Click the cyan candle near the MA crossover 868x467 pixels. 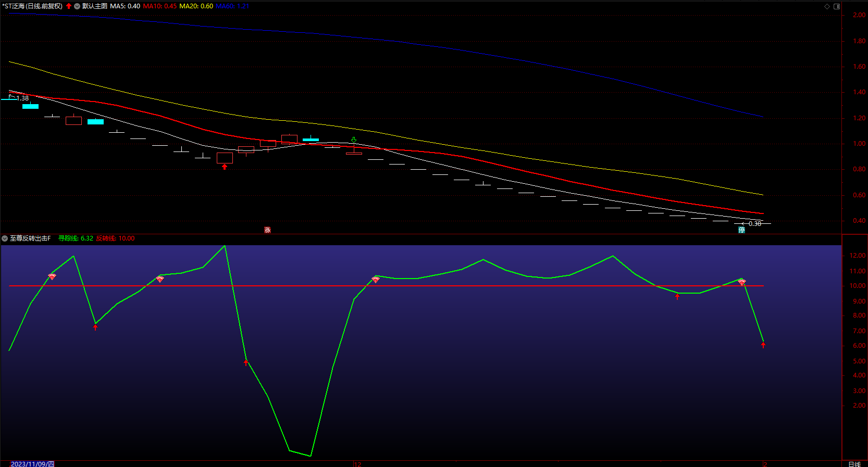pyautogui.click(x=311, y=139)
